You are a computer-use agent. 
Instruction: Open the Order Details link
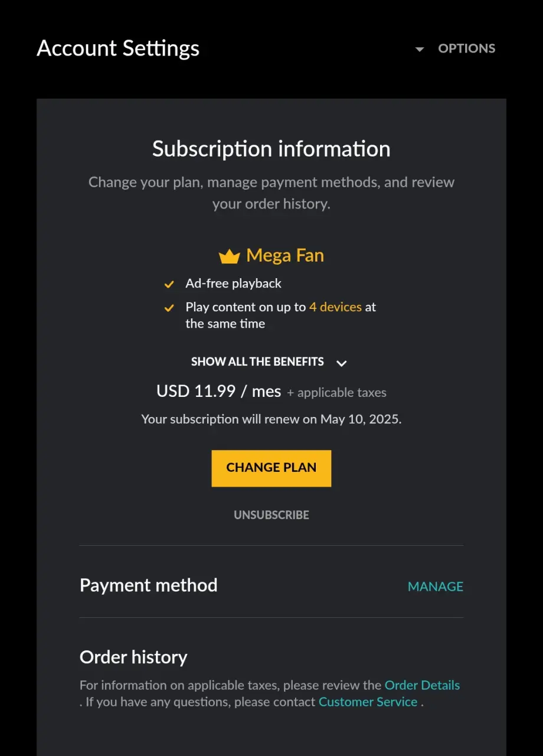(x=422, y=685)
